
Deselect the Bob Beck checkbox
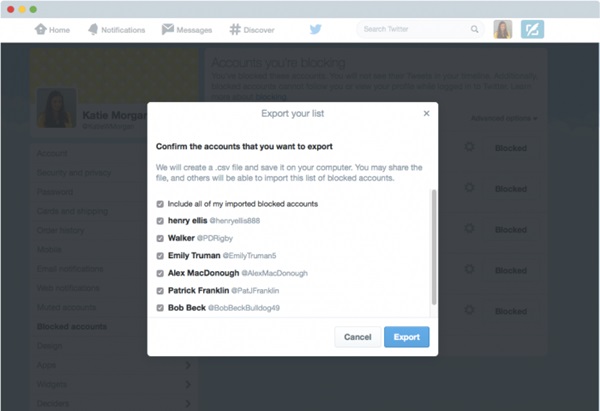pyautogui.click(x=161, y=307)
